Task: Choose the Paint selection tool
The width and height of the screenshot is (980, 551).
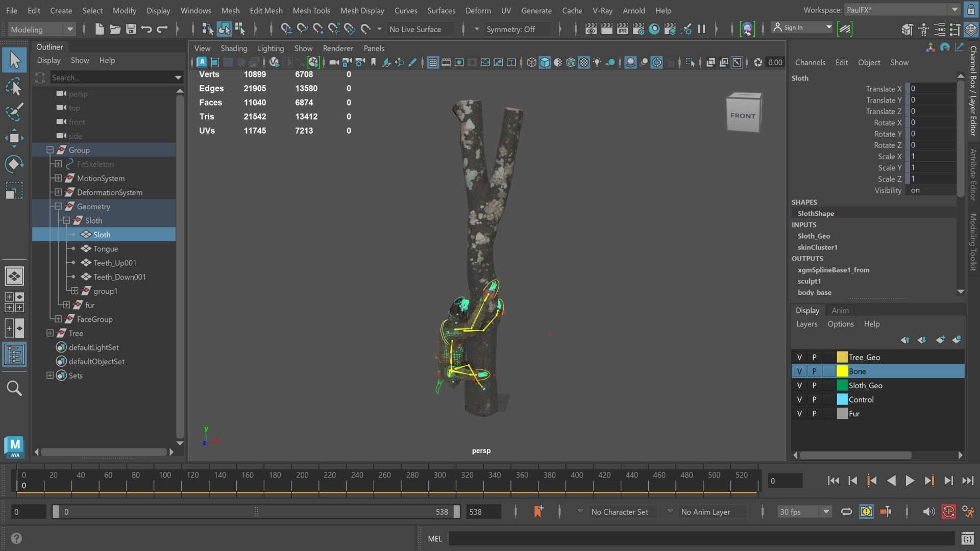Action: click(14, 112)
